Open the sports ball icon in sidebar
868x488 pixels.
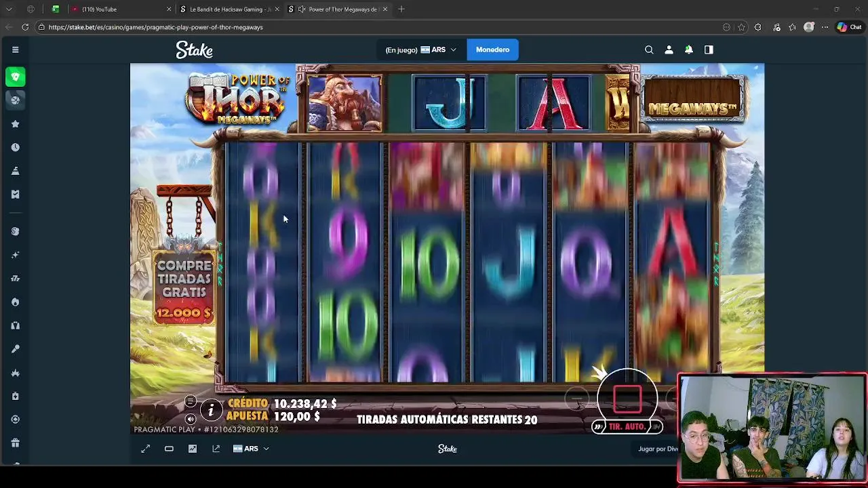coord(15,100)
